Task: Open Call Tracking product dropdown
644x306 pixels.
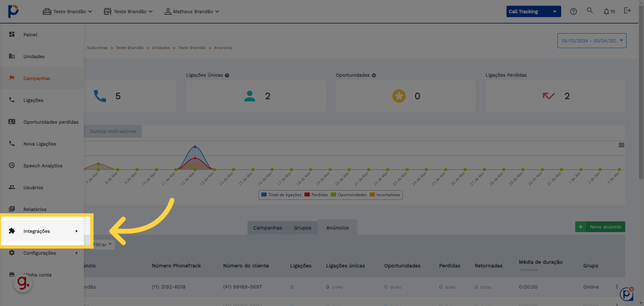Action: tap(533, 11)
